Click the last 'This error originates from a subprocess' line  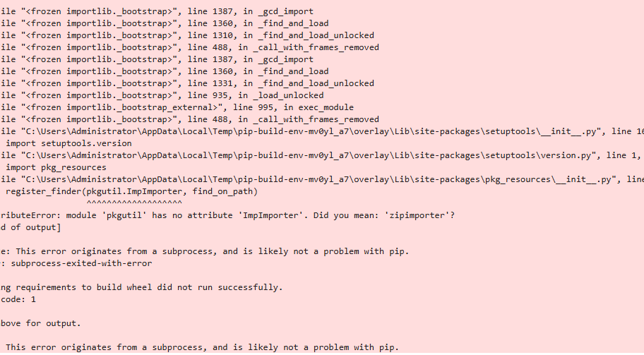tap(202, 347)
